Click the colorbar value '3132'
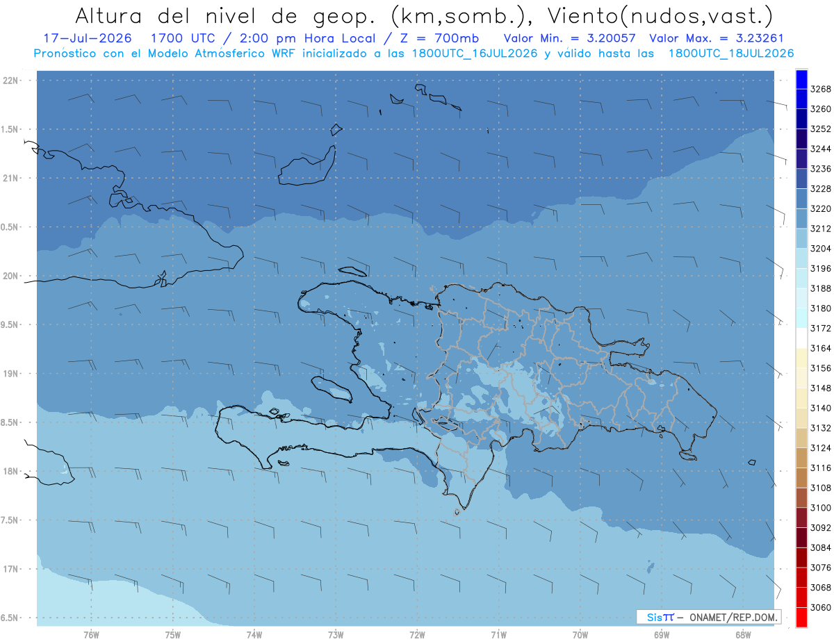The width and height of the screenshot is (834, 644). 821,428
